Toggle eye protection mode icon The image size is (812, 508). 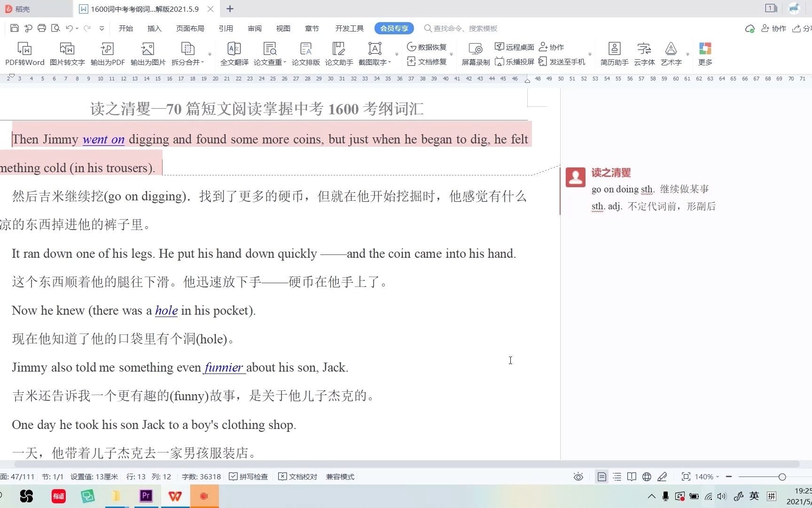[x=578, y=476]
